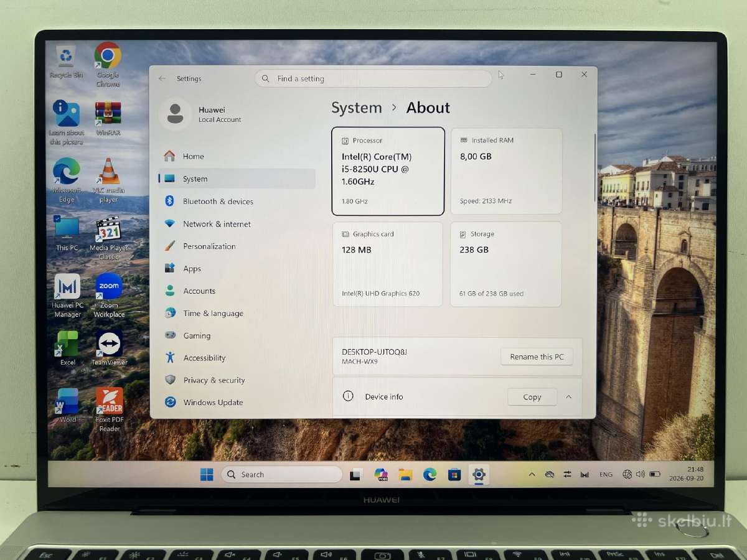Screen dimensions: 747x560
Task: Click the System breadcrumb link
Action: click(357, 108)
